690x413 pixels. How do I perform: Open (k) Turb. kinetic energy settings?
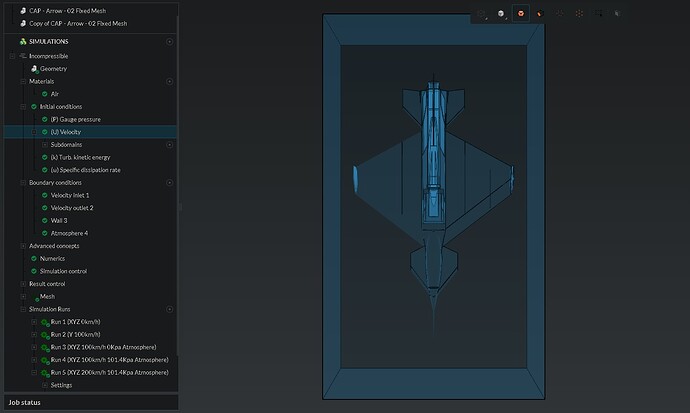[x=80, y=157]
